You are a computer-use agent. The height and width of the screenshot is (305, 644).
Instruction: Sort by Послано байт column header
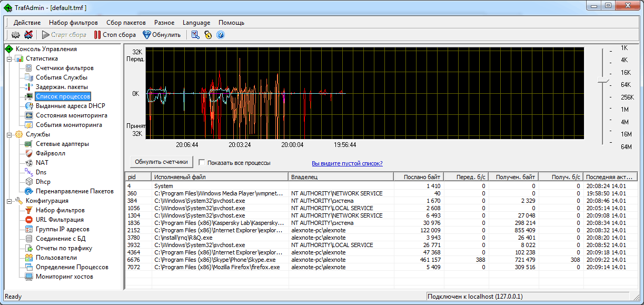(x=419, y=177)
